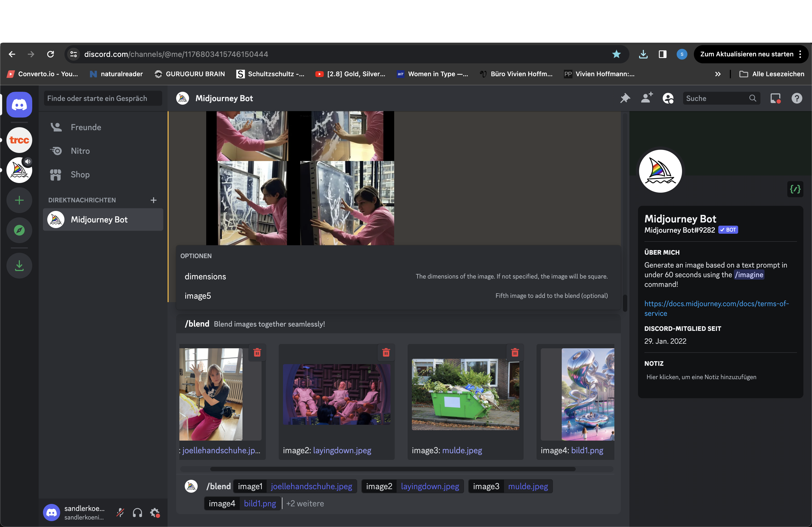
Task: Open the help question mark icon
Action: [797, 98]
